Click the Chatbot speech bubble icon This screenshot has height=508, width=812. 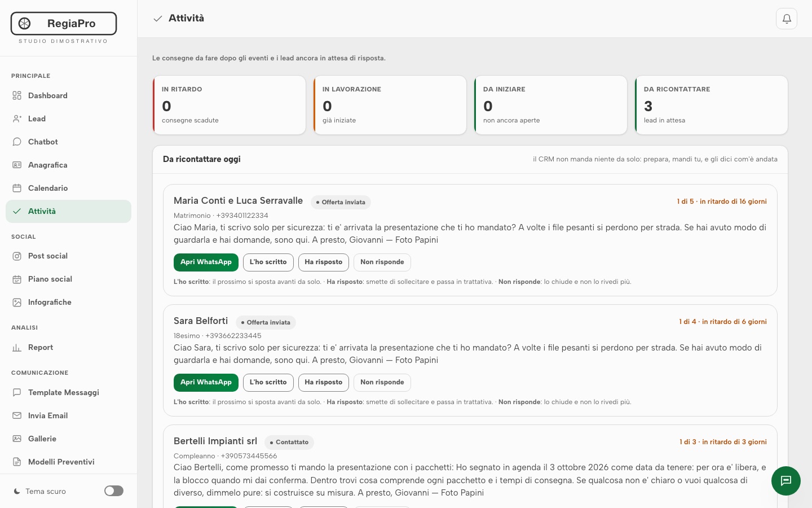coord(17,142)
